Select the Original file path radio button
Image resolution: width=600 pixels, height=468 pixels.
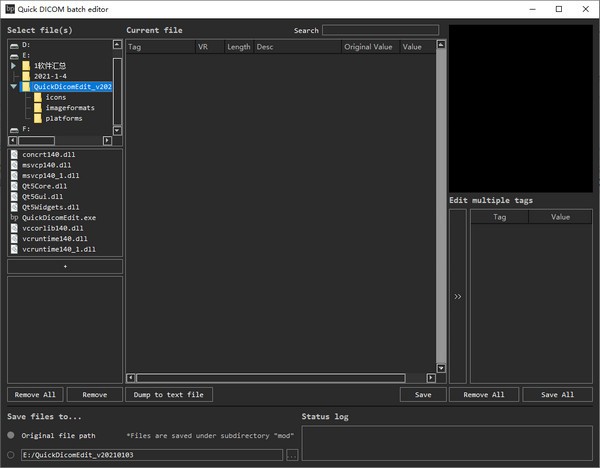pos(11,436)
